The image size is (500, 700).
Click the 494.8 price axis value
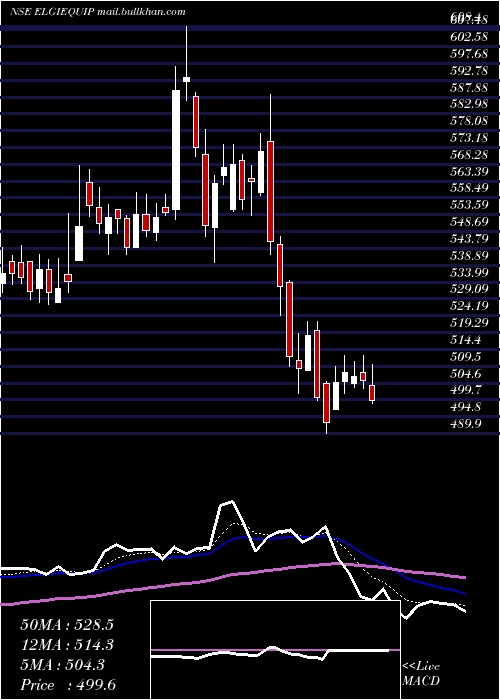(x=466, y=407)
